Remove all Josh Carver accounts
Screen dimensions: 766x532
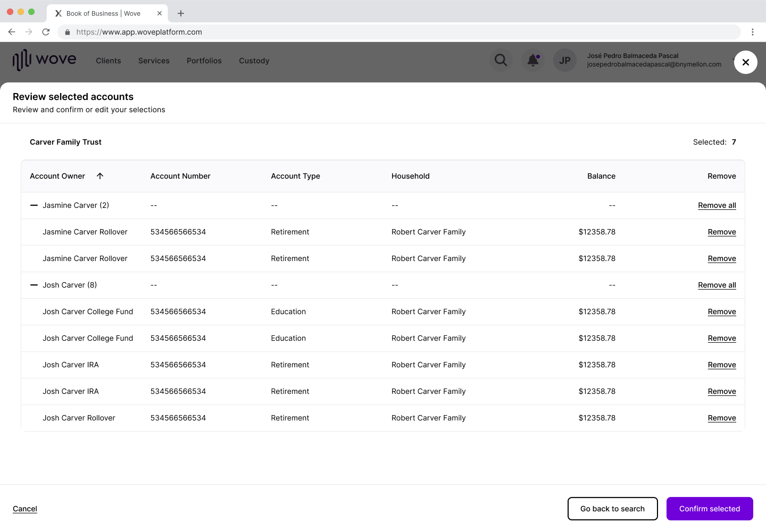coord(717,285)
